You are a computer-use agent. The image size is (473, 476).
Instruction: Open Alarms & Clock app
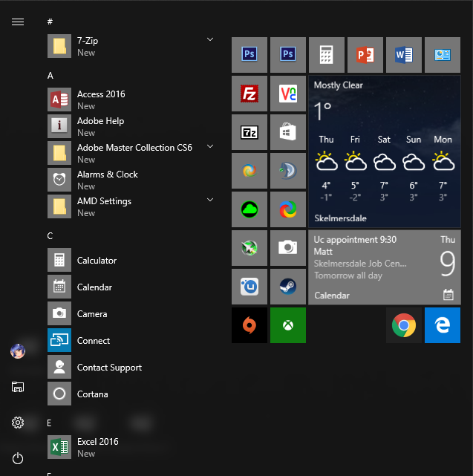point(131,180)
